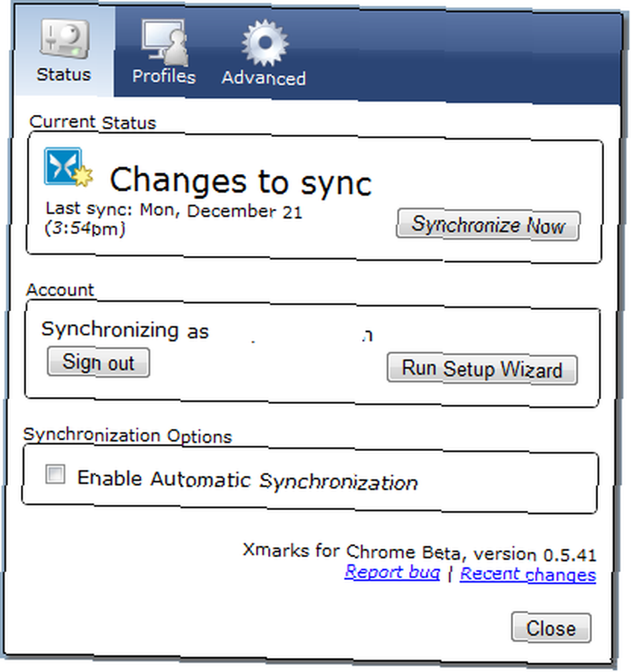The width and height of the screenshot is (631, 672).
Task: Click the 'Xmarks for Chrome Beta, version 0.5.41' text
Action: coord(419,552)
